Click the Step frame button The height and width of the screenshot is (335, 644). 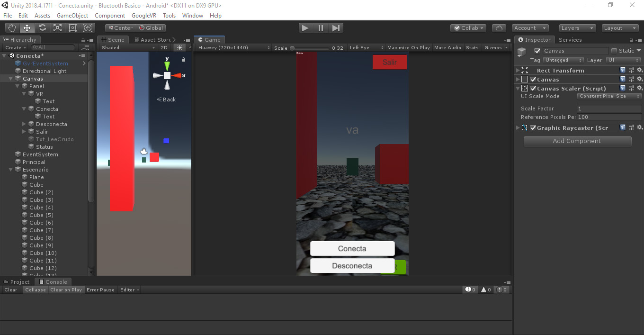(336, 28)
